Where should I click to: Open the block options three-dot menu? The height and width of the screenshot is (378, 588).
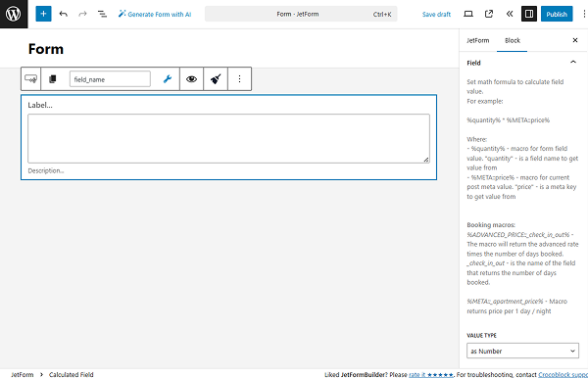point(239,79)
